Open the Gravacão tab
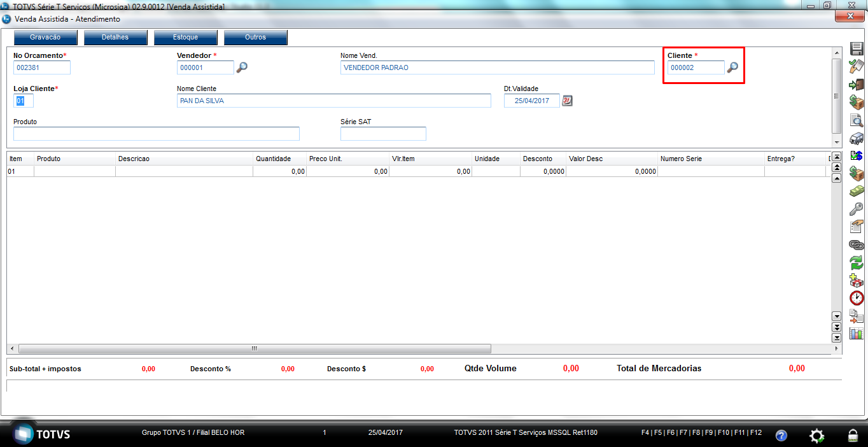 (x=46, y=38)
